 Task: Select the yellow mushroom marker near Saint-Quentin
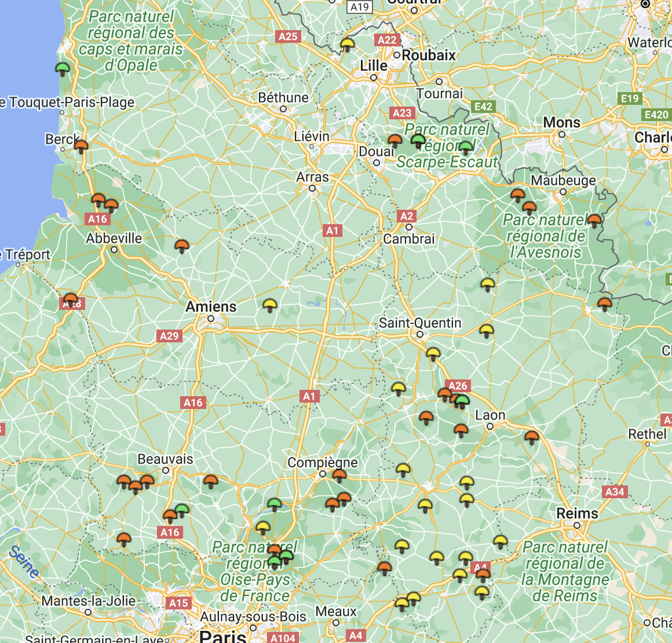[x=432, y=352]
